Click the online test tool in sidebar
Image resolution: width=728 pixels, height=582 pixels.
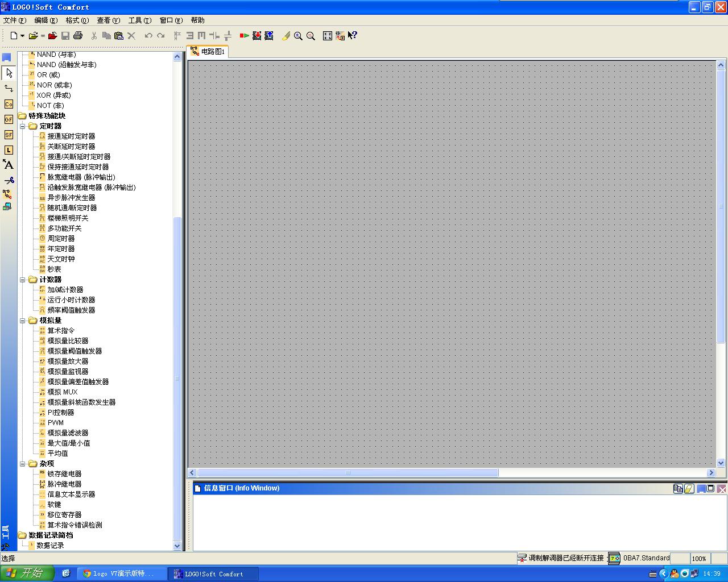coord(7,206)
